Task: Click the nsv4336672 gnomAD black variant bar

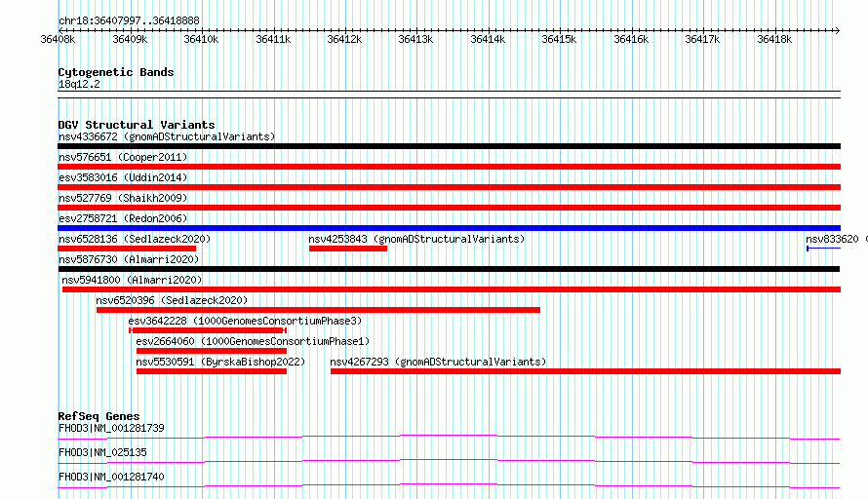Action: click(x=449, y=146)
